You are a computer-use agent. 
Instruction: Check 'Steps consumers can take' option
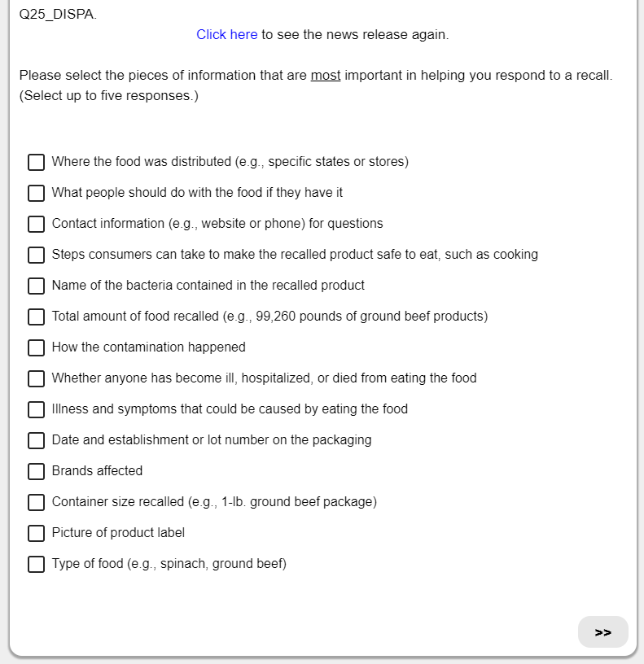coord(37,255)
